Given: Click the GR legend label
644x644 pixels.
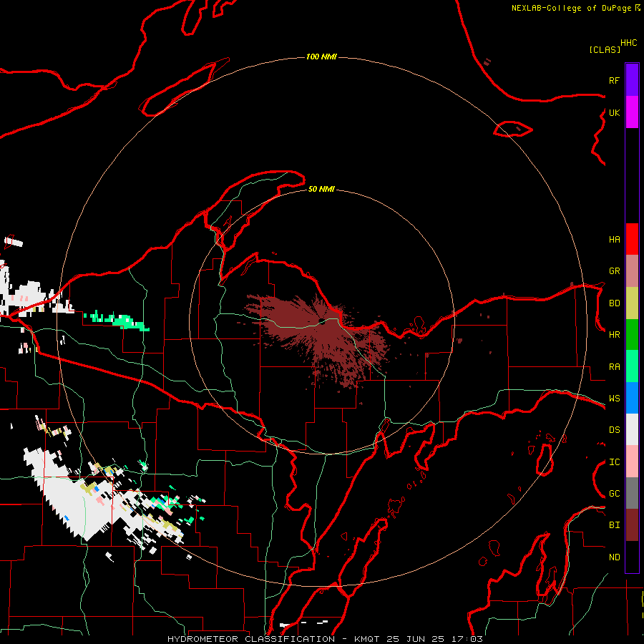Looking at the screenshot, I should pyautogui.click(x=614, y=271).
